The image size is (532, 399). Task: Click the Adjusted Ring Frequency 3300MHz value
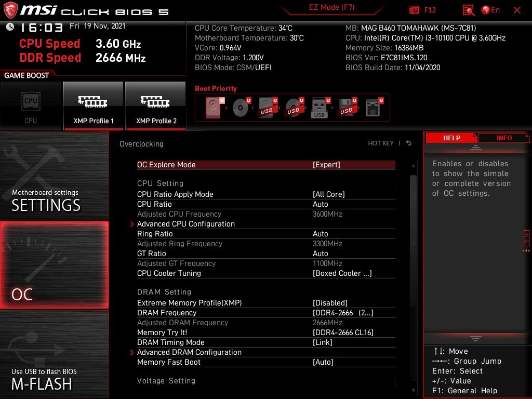(x=327, y=244)
